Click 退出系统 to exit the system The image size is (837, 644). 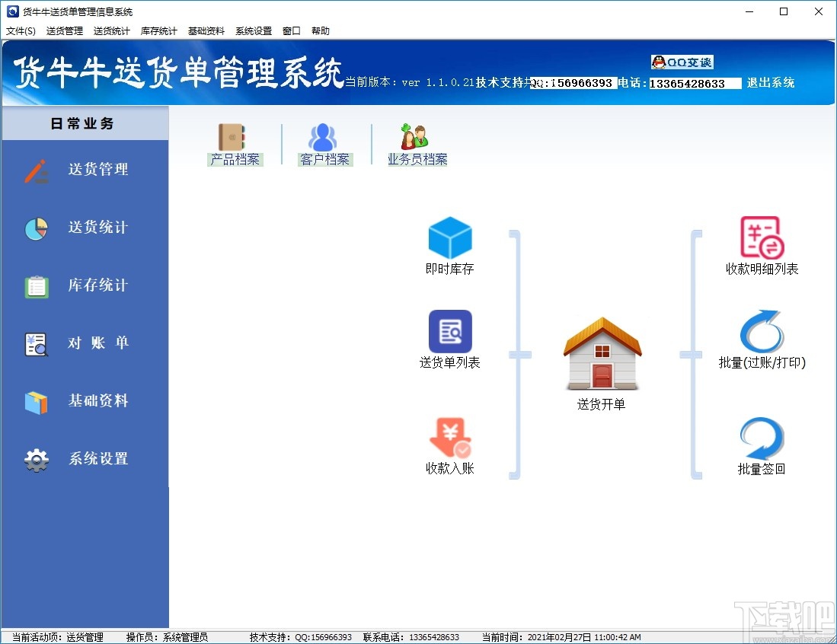(x=771, y=83)
